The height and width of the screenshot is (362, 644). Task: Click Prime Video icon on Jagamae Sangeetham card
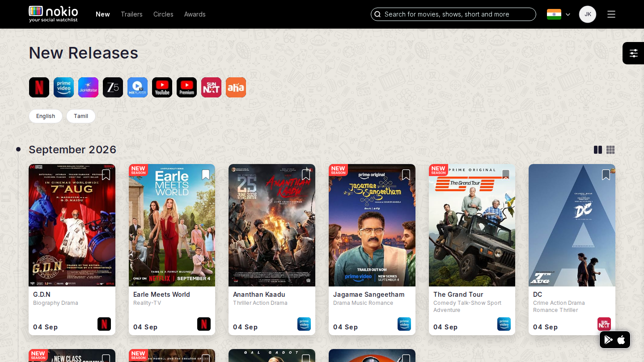[404, 324]
